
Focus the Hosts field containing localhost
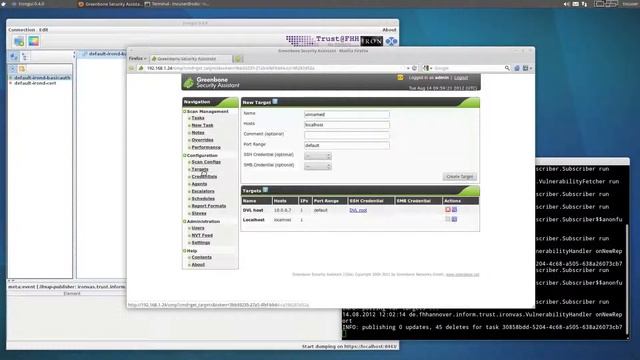click(347, 124)
